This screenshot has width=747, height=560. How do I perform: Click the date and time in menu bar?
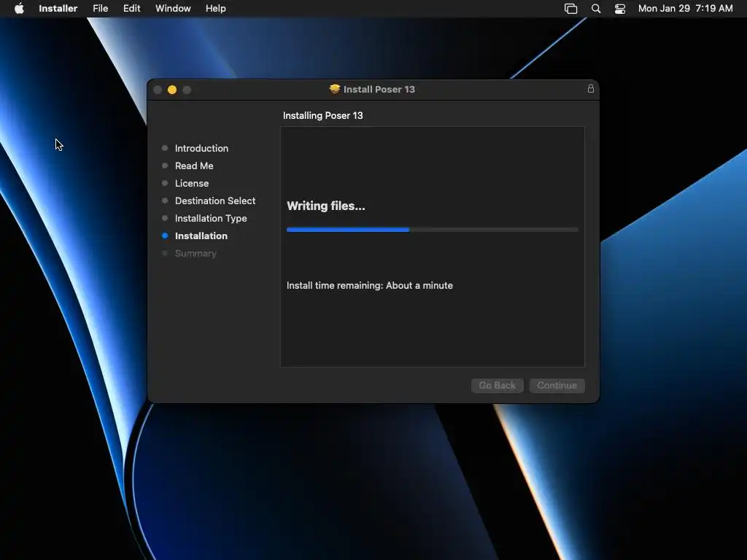[685, 9]
